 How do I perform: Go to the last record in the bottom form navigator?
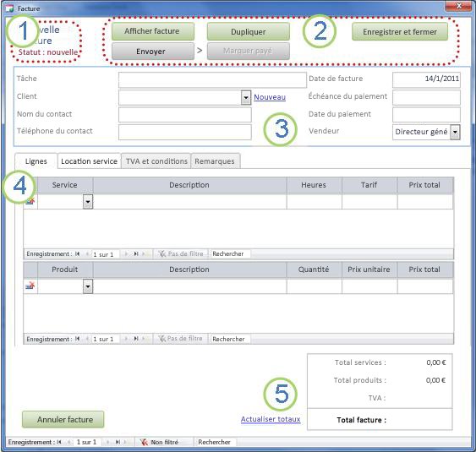[118, 443]
